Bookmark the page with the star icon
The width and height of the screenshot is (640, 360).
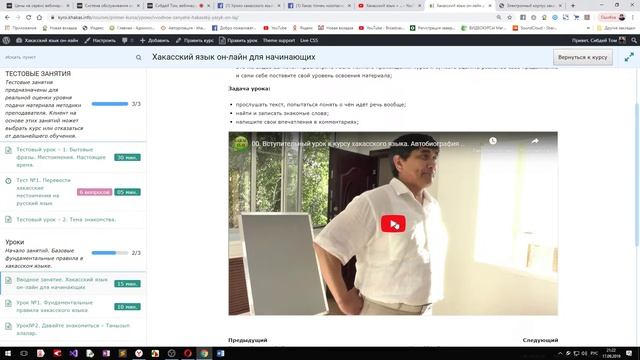click(509, 18)
